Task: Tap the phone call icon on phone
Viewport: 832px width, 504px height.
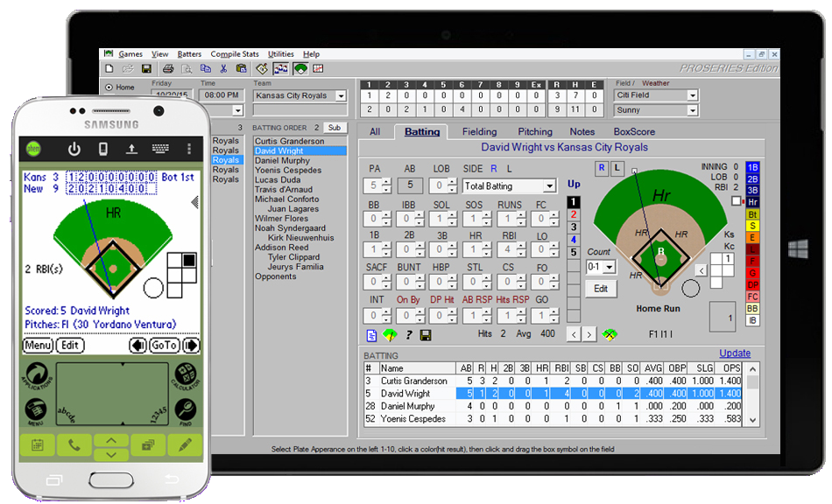Action: click(x=74, y=445)
